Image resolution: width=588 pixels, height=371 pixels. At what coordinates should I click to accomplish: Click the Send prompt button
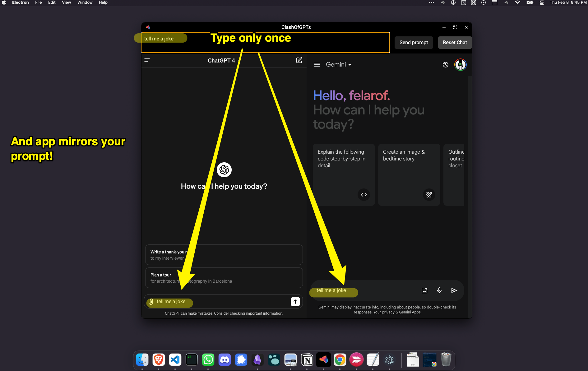click(414, 42)
